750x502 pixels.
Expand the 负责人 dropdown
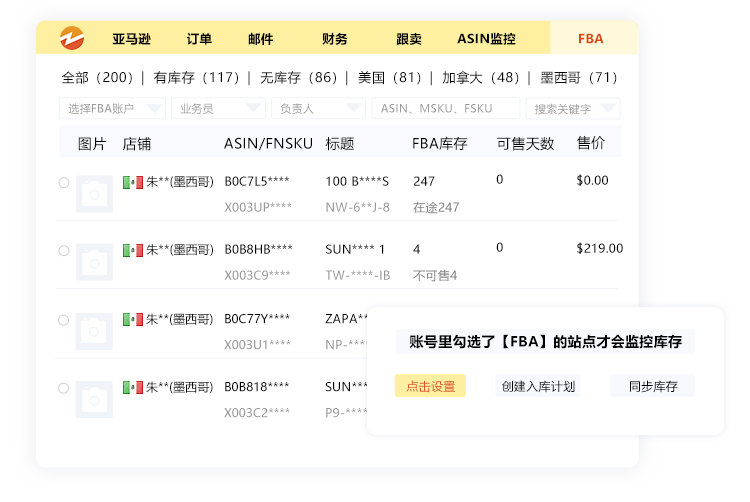click(x=318, y=109)
